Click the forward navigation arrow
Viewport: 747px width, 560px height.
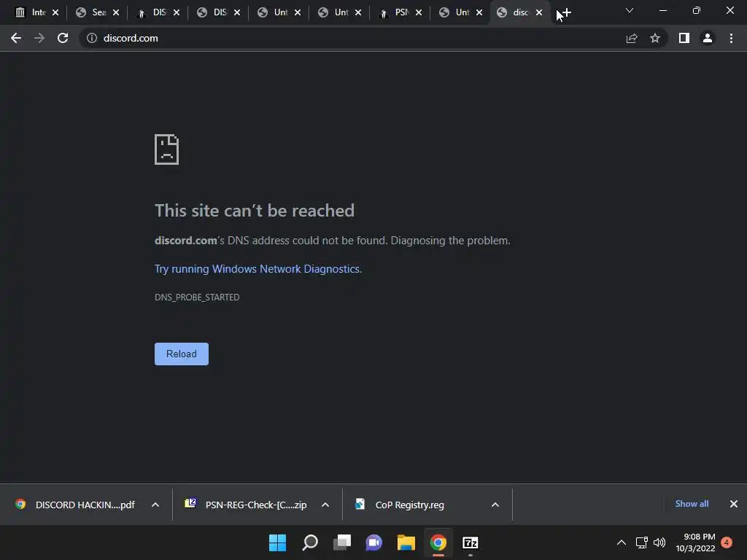point(39,38)
